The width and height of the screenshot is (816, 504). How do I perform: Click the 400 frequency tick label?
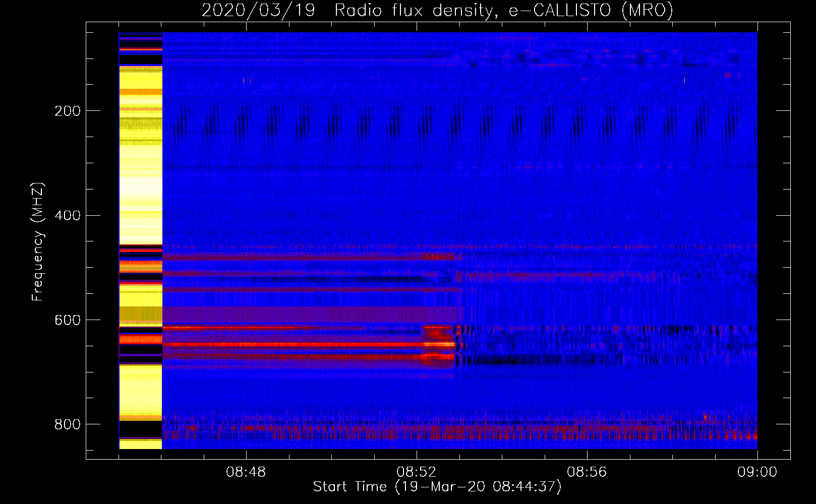pos(68,216)
